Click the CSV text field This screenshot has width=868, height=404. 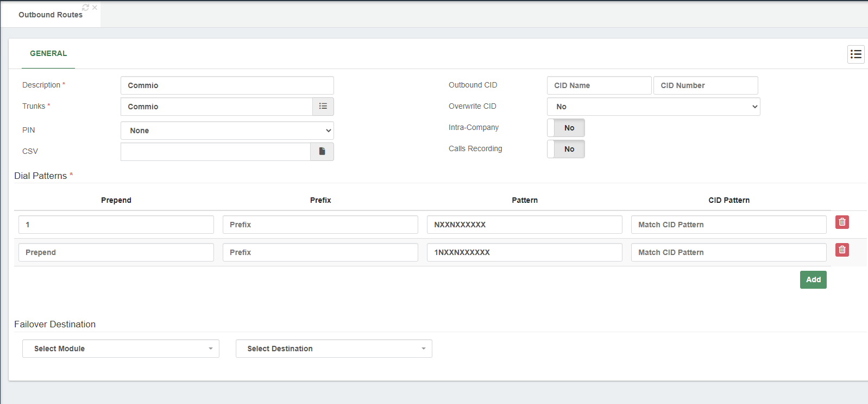pyautogui.click(x=216, y=152)
